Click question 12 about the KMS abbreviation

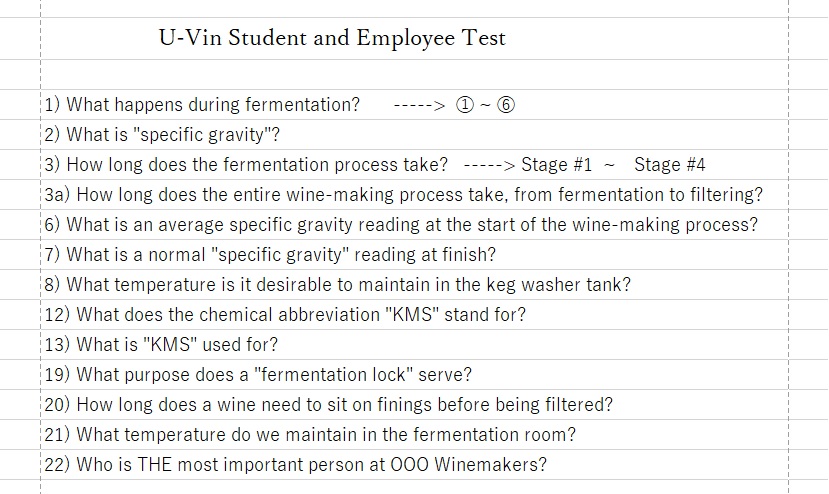285,315
